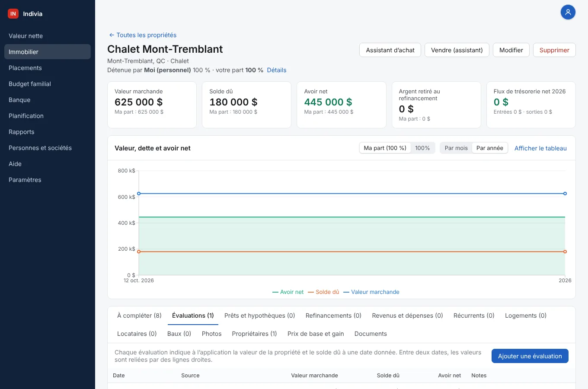Click Ajouter une évaluation button
Screen dimensions: 588x389
tap(530, 356)
